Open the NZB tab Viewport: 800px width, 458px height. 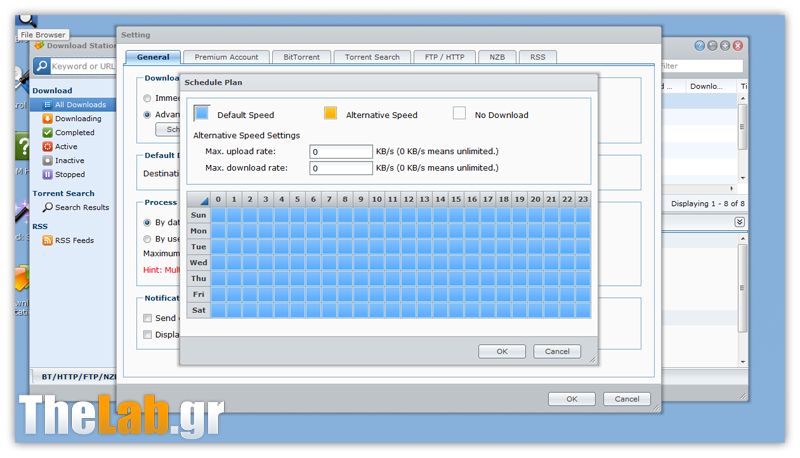coord(497,57)
